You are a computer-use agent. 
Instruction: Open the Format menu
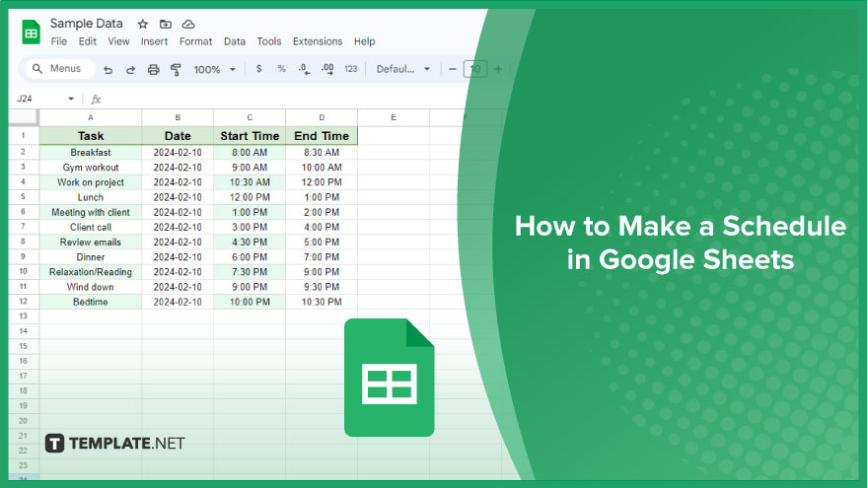coord(195,41)
